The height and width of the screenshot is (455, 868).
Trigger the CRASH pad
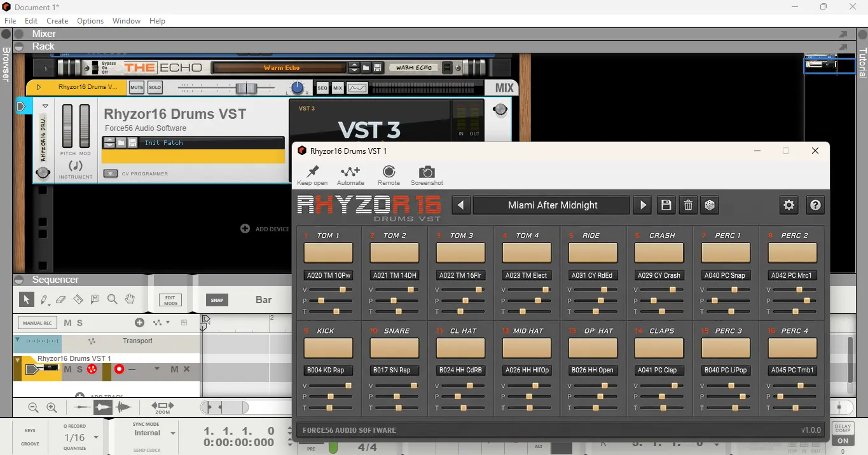coord(659,253)
